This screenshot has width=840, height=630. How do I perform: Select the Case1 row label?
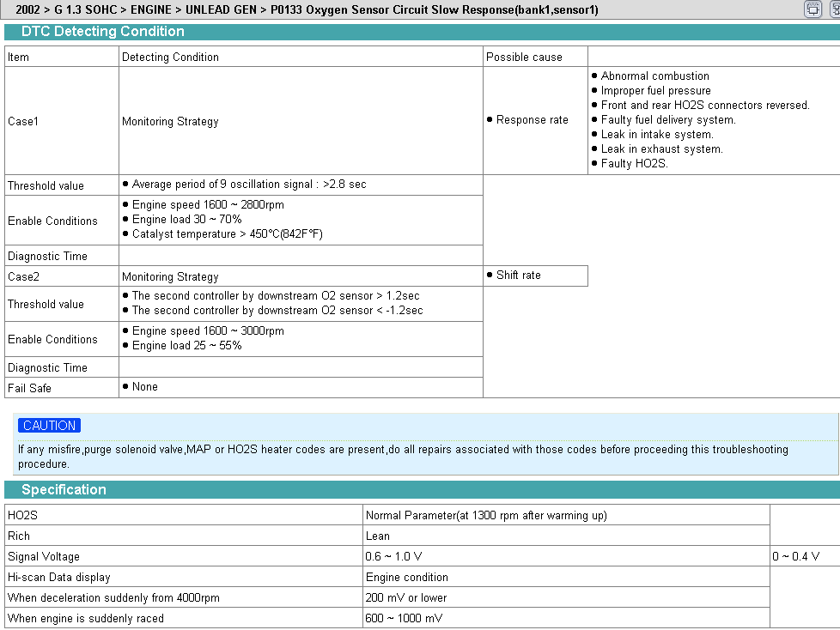[x=23, y=121]
